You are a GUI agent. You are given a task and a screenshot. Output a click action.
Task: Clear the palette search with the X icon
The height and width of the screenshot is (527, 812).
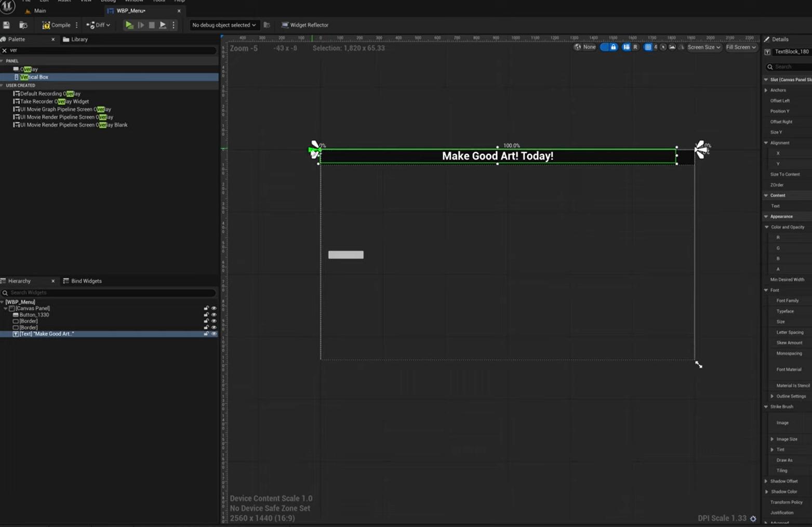point(5,50)
